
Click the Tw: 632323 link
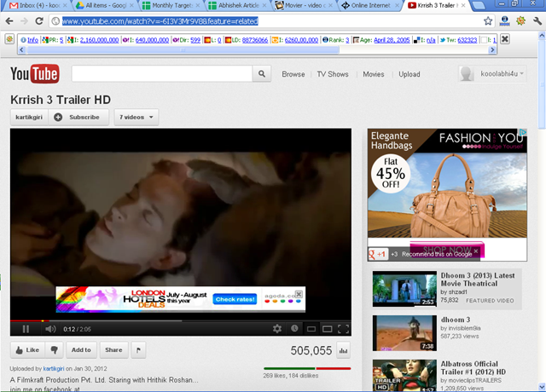(x=467, y=40)
